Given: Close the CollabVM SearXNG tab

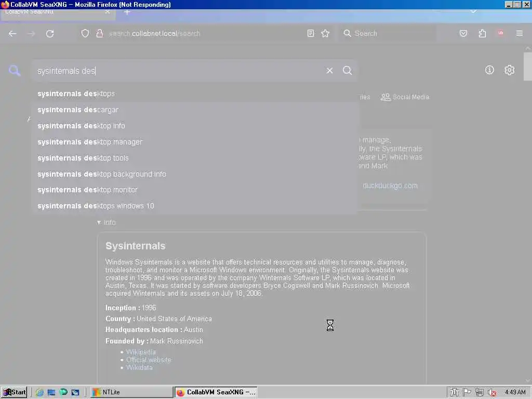Looking at the screenshot, I should pyautogui.click(x=107, y=12).
